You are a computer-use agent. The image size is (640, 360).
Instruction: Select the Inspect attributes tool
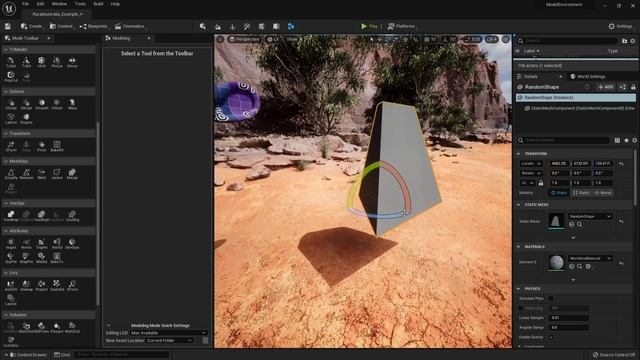pos(11,244)
